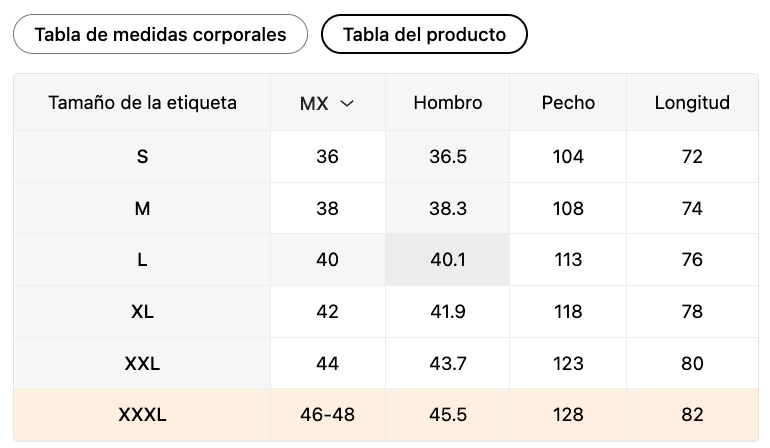Click the shaded 40.1 Hombro cell
The width and height of the screenshot is (770, 448).
click(x=447, y=260)
